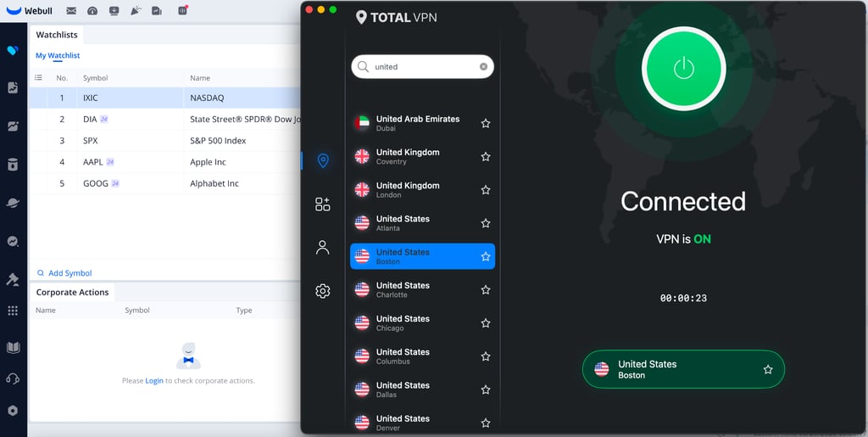This screenshot has height=437, width=868.
Task: Open the chart page icon in Webull sidebar
Action: coord(13,87)
